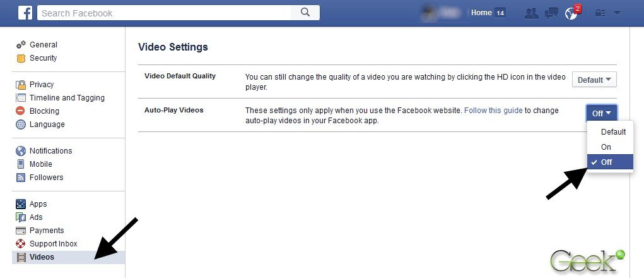The width and height of the screenshot is (644, 278).
Task: Click the Language globe icon
Action: click(21, 124)
